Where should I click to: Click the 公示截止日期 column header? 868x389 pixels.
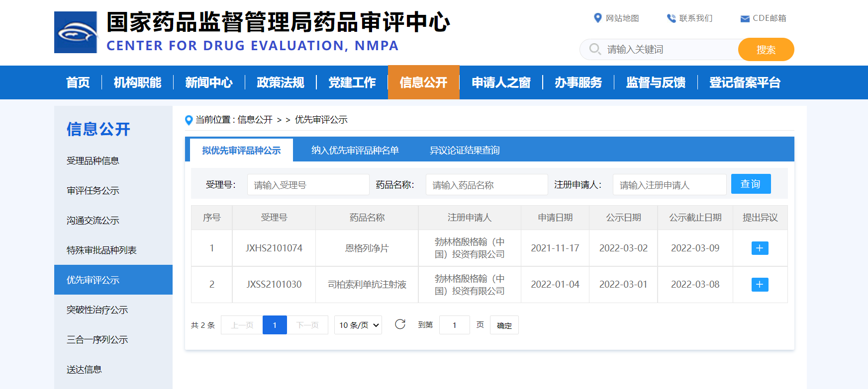(695, 218)
